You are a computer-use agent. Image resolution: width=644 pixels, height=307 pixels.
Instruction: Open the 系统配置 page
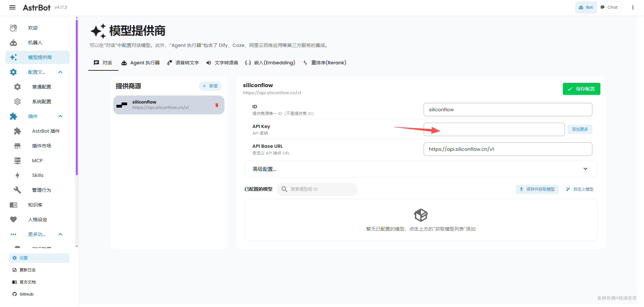pos(38,102)
